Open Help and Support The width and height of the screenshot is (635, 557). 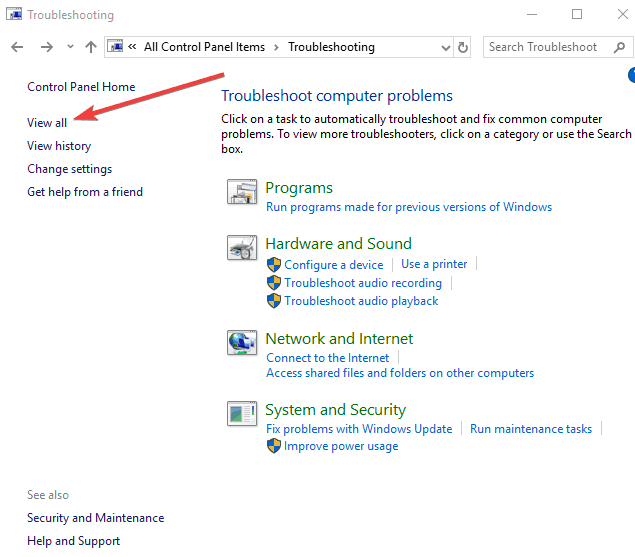click(x=74, y=541)
